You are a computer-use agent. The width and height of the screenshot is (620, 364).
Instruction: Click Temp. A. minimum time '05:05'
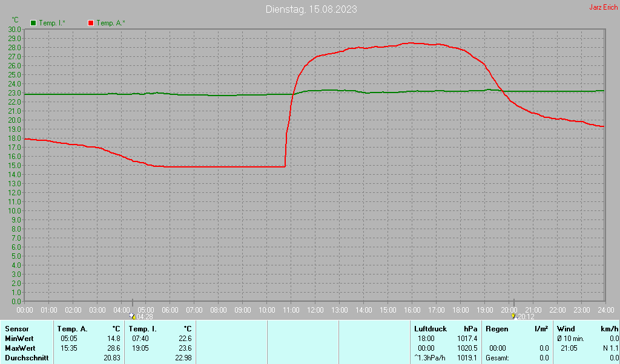click(69, 339)
